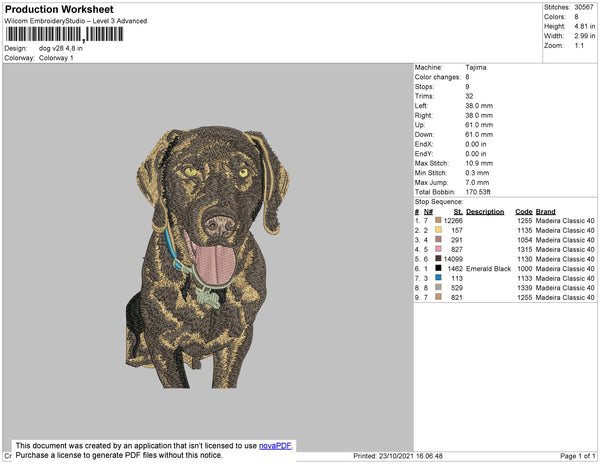Select the dark brown swatch for stop 5
This screenshot has height=464, width=600.
(x=438, y=259)
